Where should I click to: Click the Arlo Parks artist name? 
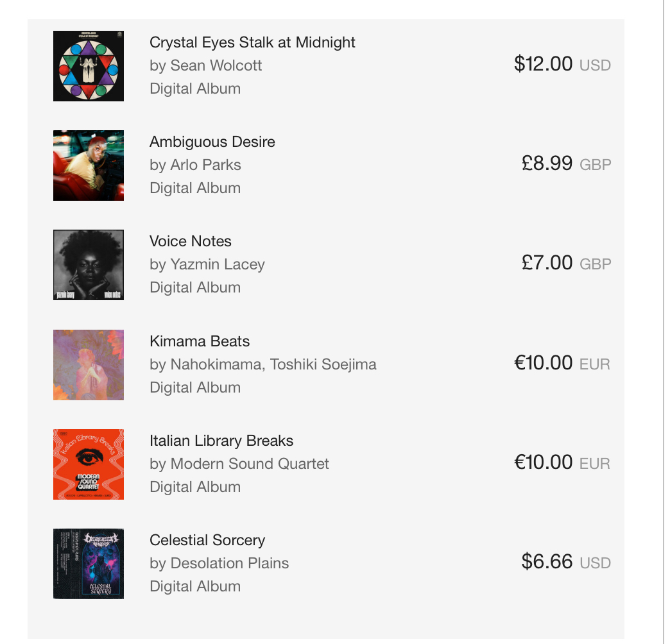[205, 165]
